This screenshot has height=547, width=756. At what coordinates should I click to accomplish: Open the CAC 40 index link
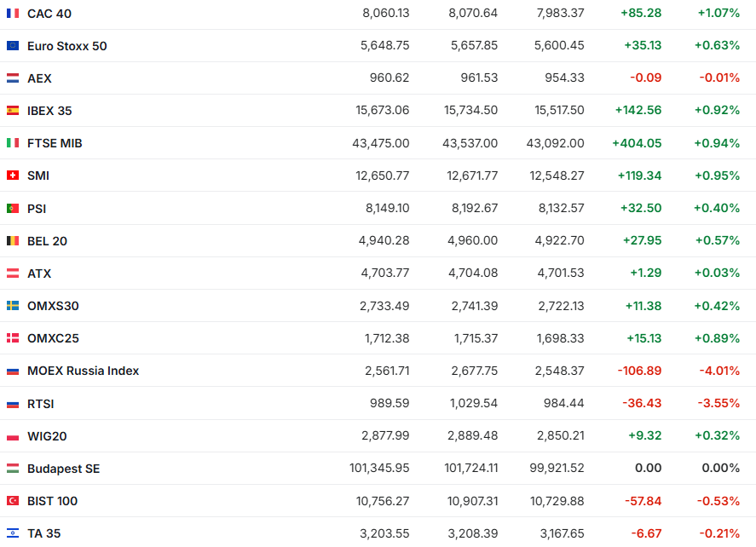pos(49,13)
